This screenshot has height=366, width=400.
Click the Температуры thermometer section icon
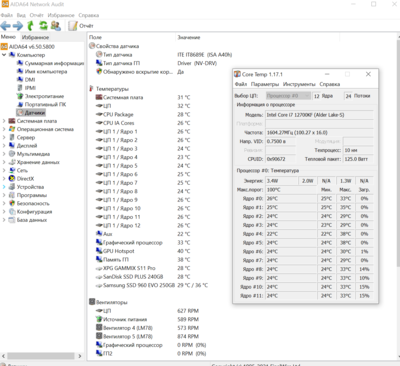[x=91, y=89]
